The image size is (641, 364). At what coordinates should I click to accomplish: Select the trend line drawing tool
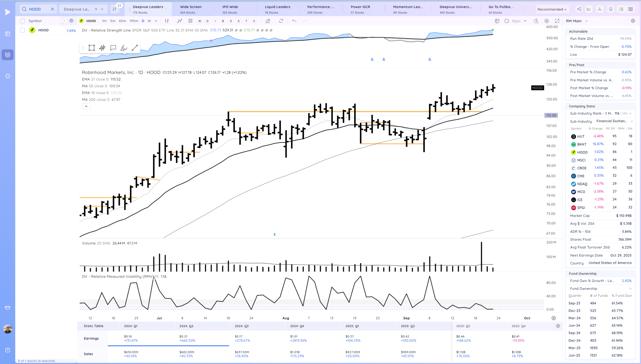click(135, 48)
